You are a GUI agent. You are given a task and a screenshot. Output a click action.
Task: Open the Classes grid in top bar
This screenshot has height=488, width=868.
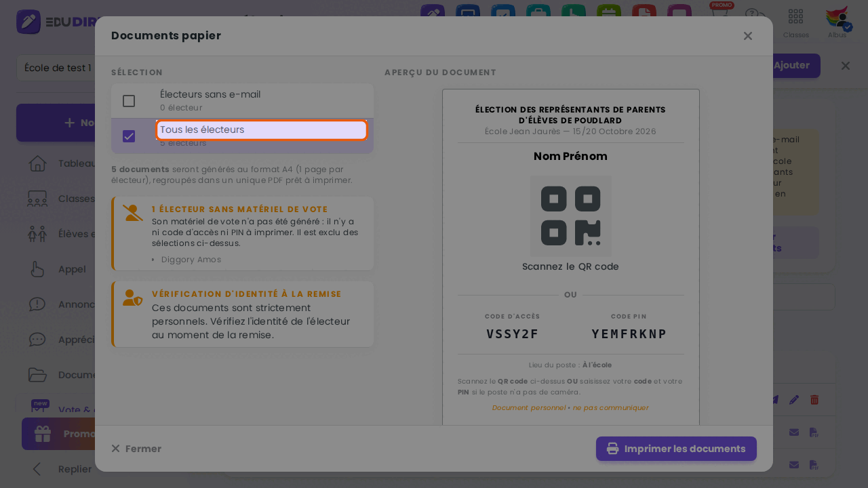[x=796, y=23]
